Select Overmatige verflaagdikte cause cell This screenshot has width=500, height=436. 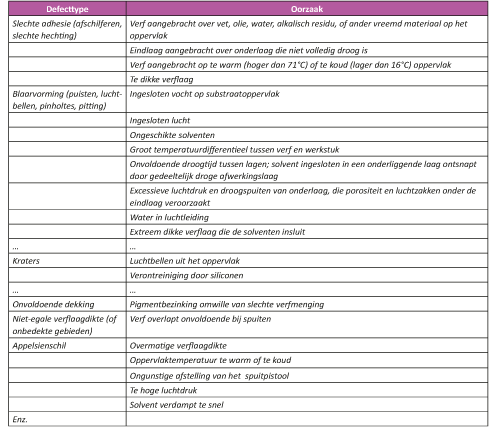pyautogui.click(x=307, y=346)
